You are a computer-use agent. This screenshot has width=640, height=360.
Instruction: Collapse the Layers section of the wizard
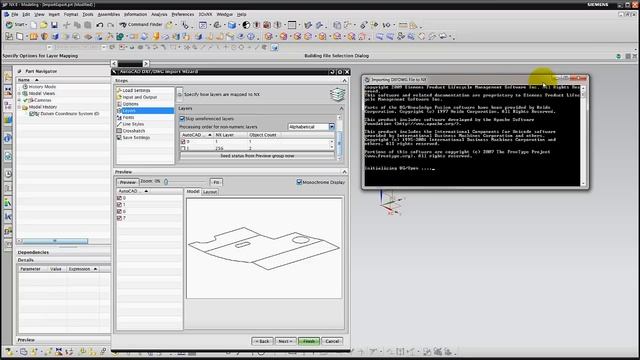pyautogui.click(x=341, y=109)
